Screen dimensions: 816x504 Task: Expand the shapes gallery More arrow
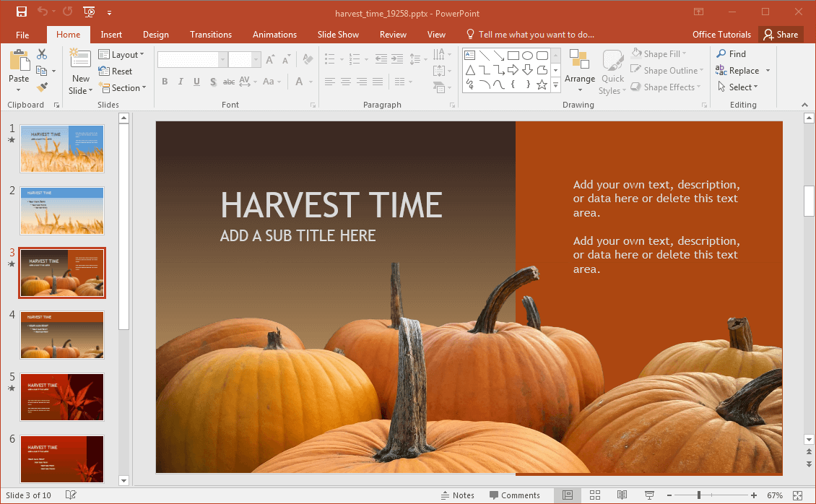[556, 84]
